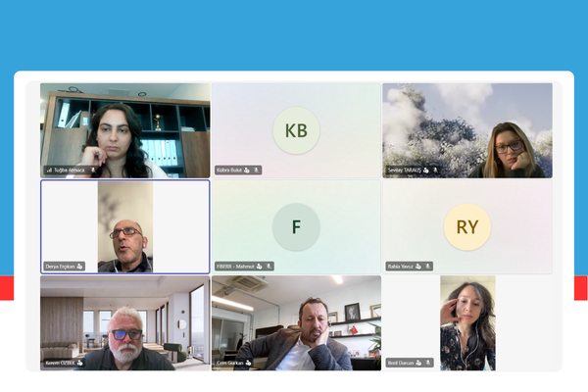Click muted mic icon on Sevilay's tile
Screen dimensions: 588x392
[435, 171]
